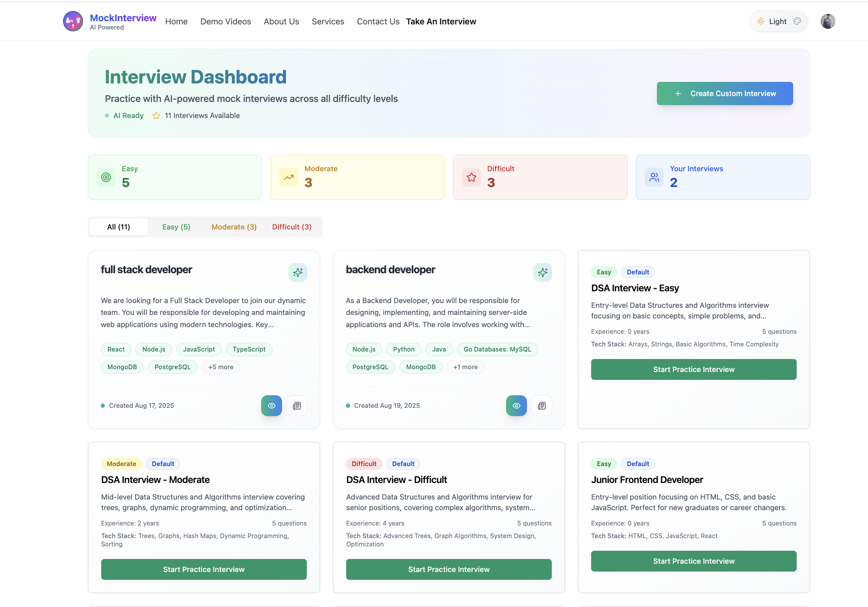The image size is (868, 607).
Task: Open Services page
Action: point(328,21)
